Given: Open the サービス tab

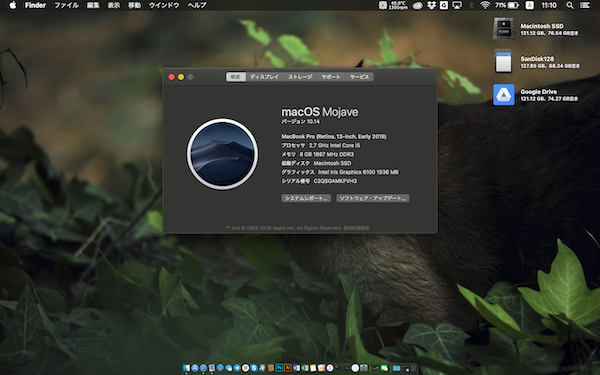Looking at the screenshot, I should 359,77.
